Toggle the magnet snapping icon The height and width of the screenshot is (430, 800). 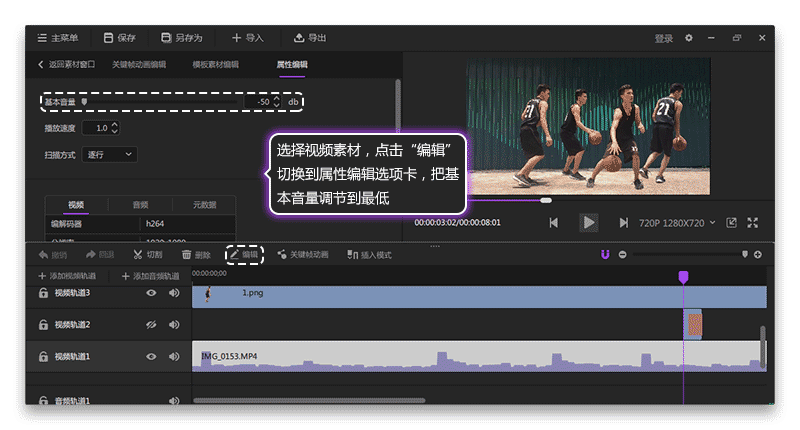(x=605, y=255)
